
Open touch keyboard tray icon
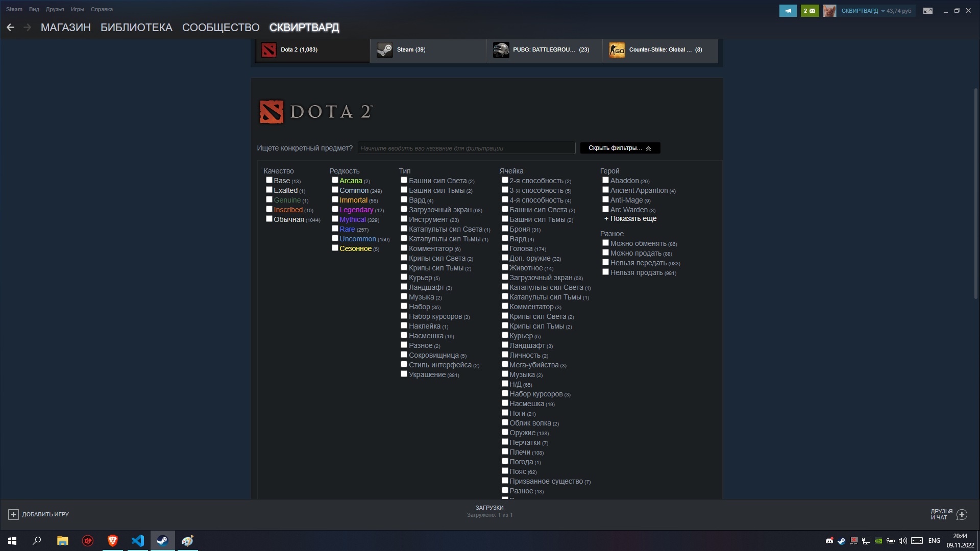click(x=917, y=541)
